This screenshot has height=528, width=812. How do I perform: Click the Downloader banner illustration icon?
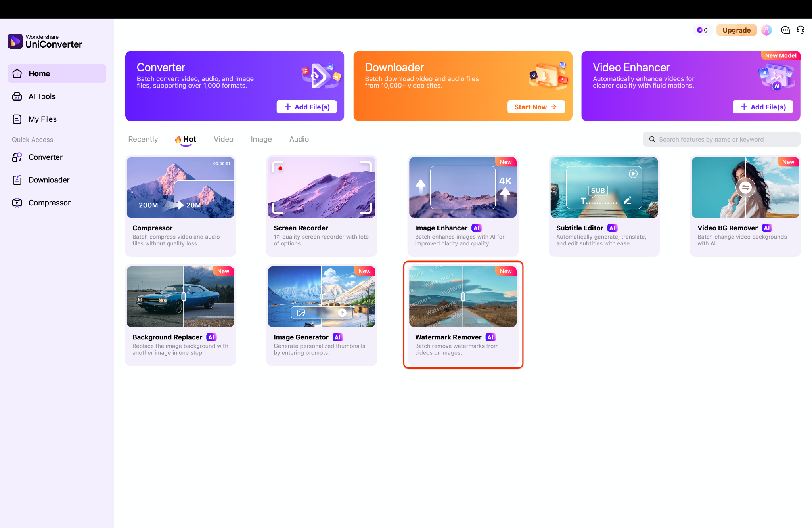click(549, 75)
